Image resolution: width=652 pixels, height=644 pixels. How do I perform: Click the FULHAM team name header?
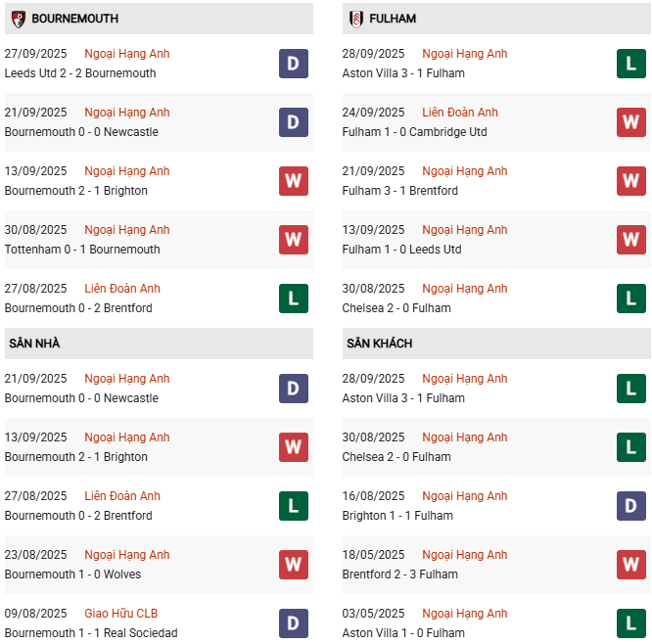pos(395,19)
